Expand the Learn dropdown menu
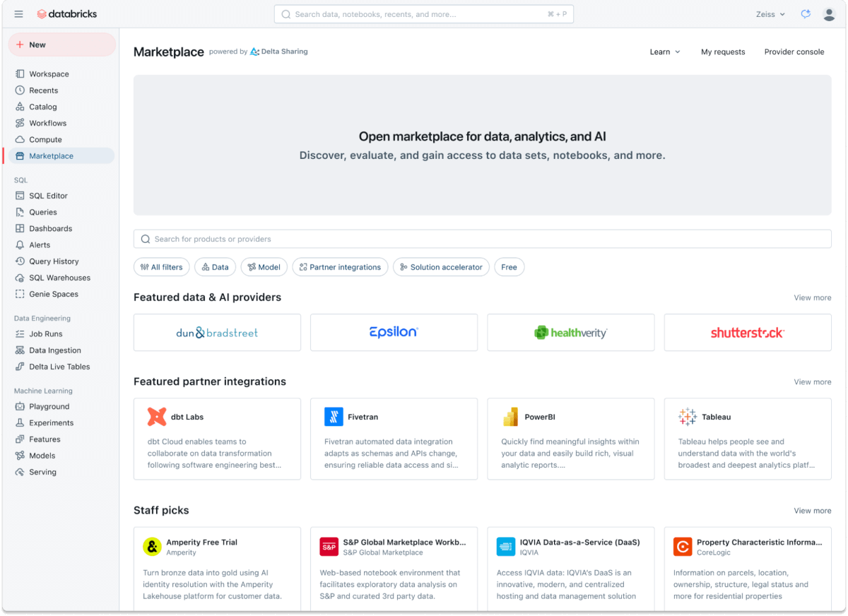 click(x=665, y=52)
